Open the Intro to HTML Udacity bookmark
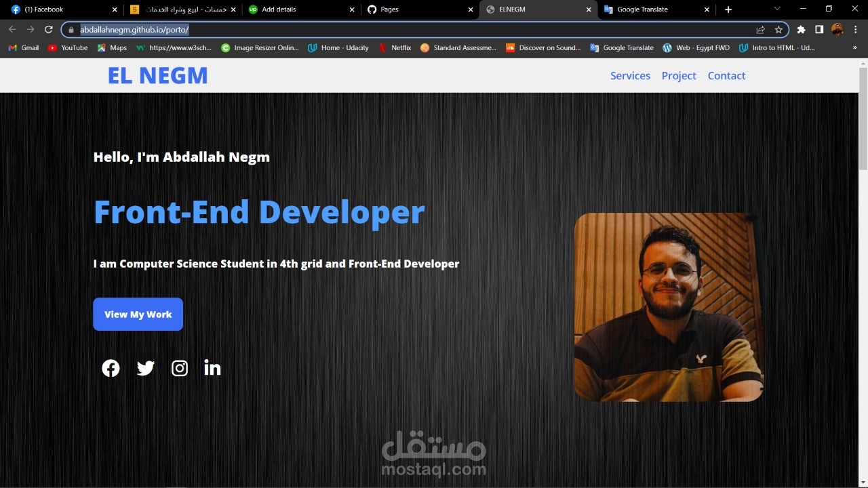Image resolution: width=868 pixels, height=488 pixels. click(x=777, y=48)
